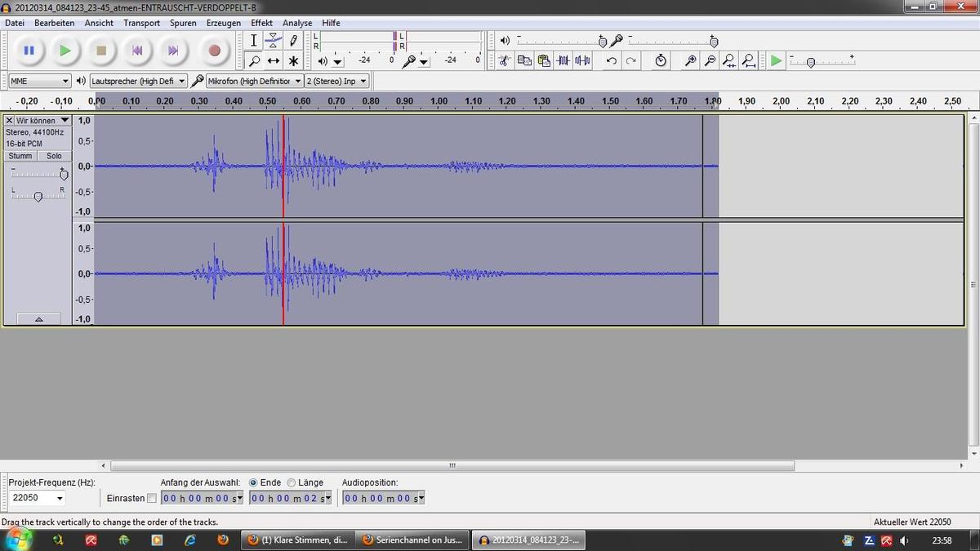980x551 pixels.
Task: Skip to the end of the project
Action: [173, 51]
